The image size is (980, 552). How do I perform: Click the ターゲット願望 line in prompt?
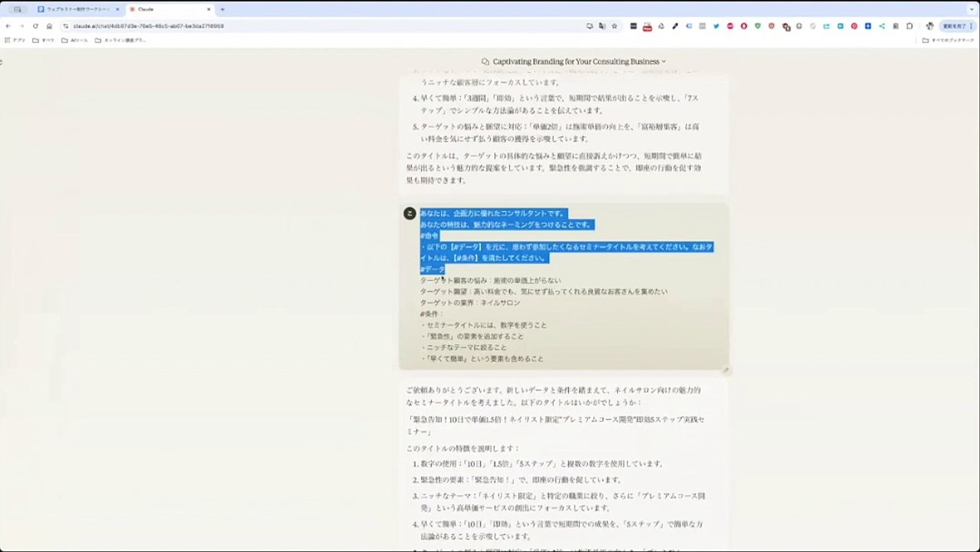click(544, 291)
